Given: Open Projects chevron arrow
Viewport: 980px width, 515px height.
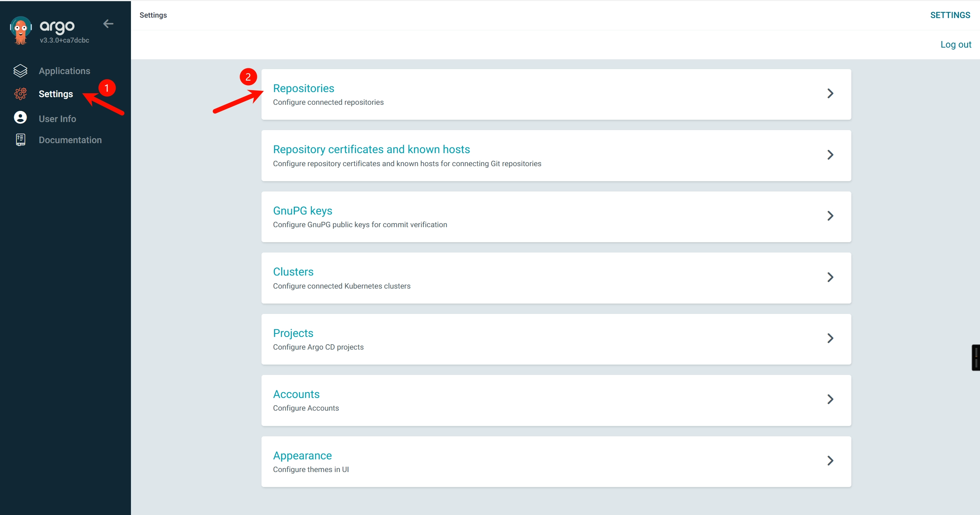Looking at the screenshot, I should coord(830,338).
